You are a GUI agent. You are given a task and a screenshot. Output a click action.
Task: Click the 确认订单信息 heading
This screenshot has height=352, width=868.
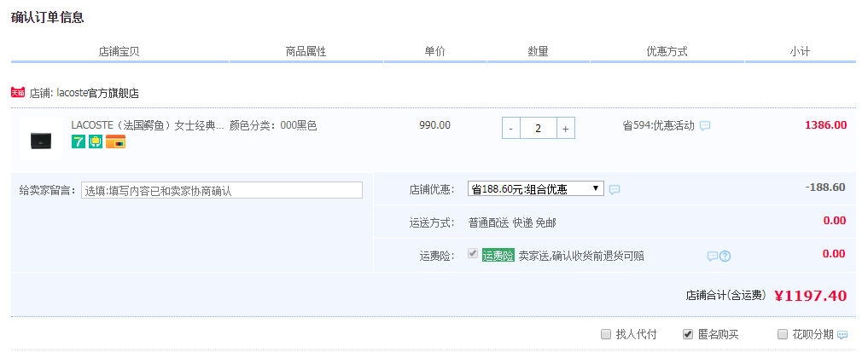(x=48, y=17)
